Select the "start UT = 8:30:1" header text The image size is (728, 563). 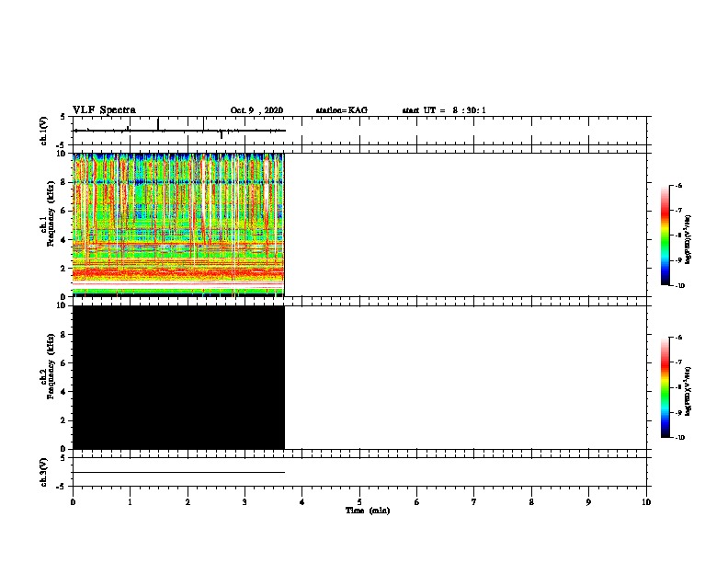(x=444, y=110)
